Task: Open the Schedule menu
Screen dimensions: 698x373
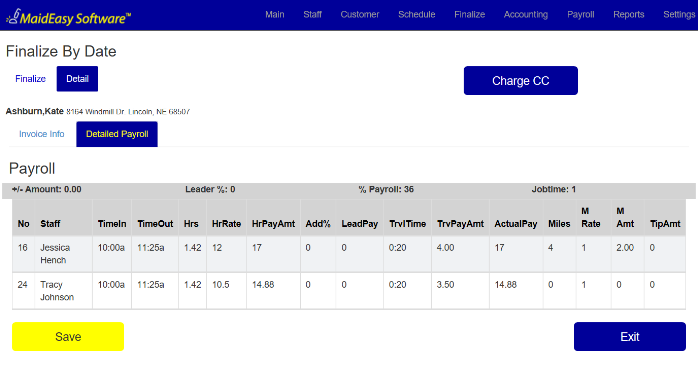Action: (417, 14)
